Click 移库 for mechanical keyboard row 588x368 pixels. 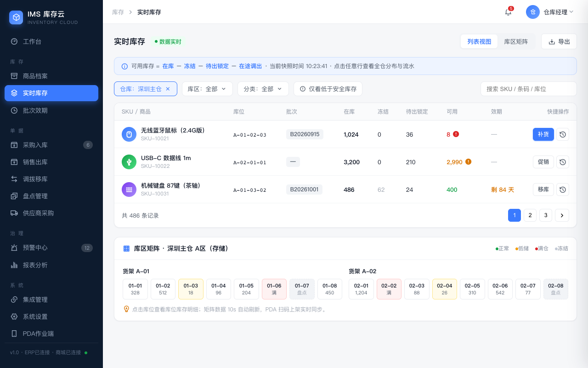tap(543, 190)
